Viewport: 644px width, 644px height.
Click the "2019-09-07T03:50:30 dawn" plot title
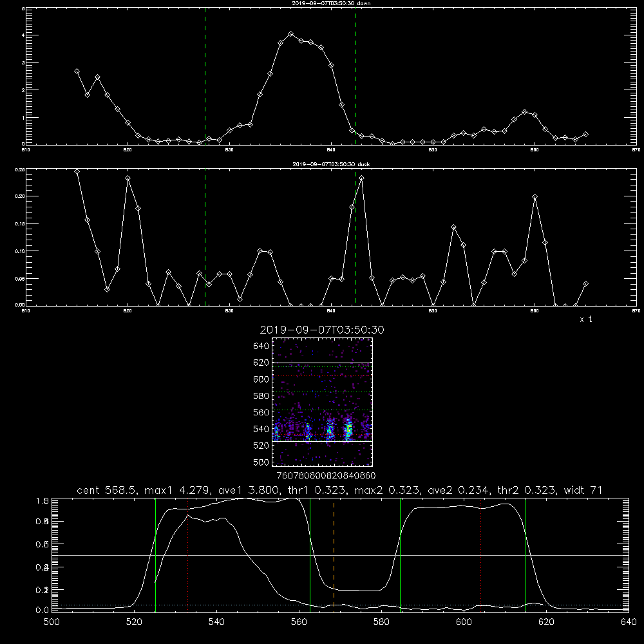coord(331,3)
